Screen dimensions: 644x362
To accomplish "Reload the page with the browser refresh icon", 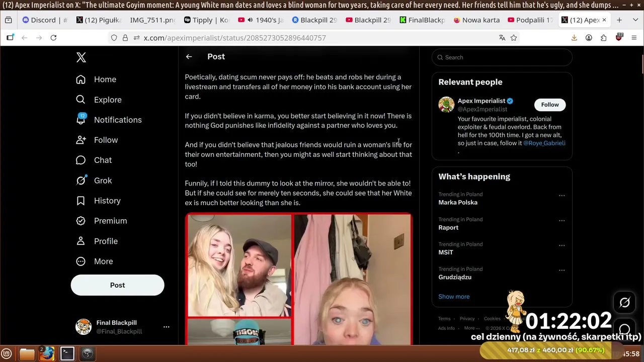I will click(x=53, y=38).
